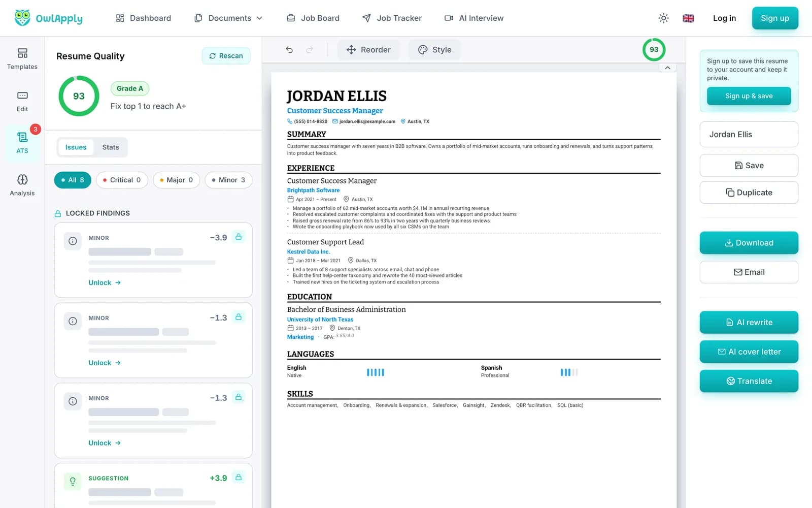Screen dimensions: 812x508
Task: Click the Translate button
Action: point(749,381)
